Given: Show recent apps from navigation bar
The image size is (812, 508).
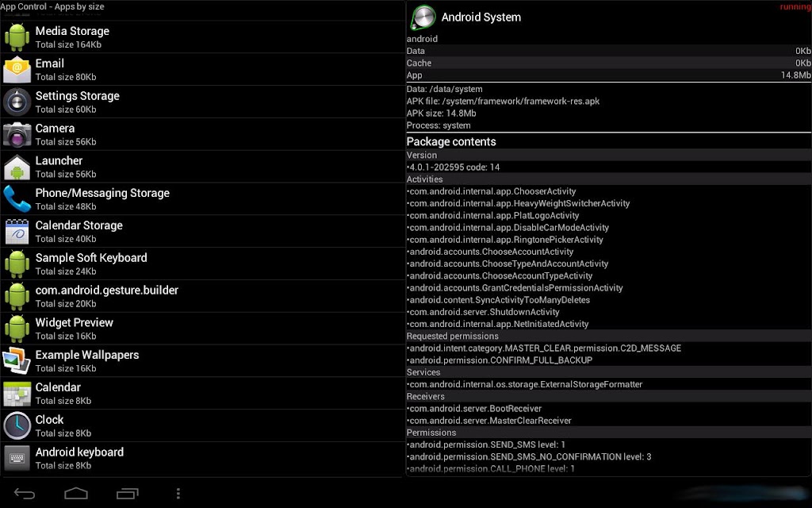Looking at the screenshot, I should pos(128,494).
